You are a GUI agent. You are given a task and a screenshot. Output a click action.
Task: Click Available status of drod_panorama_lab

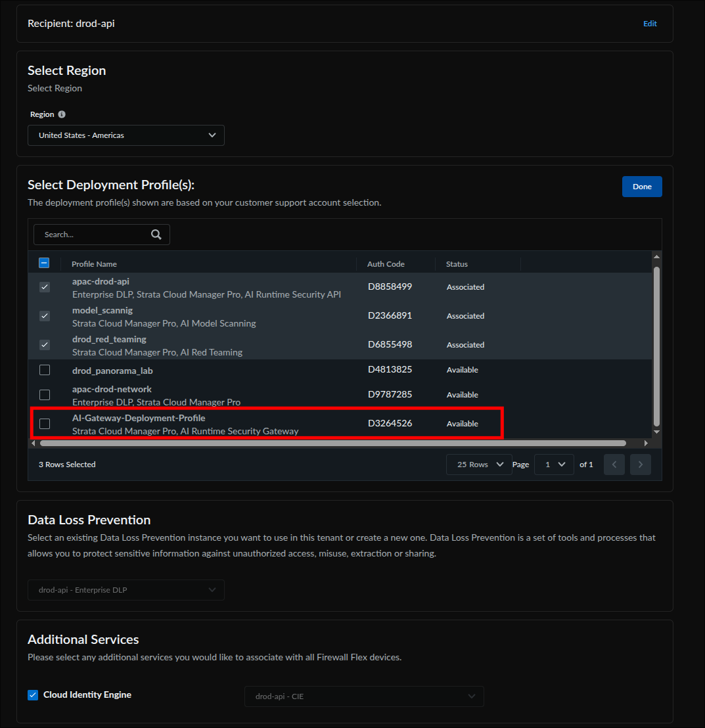tap(463, 369)
